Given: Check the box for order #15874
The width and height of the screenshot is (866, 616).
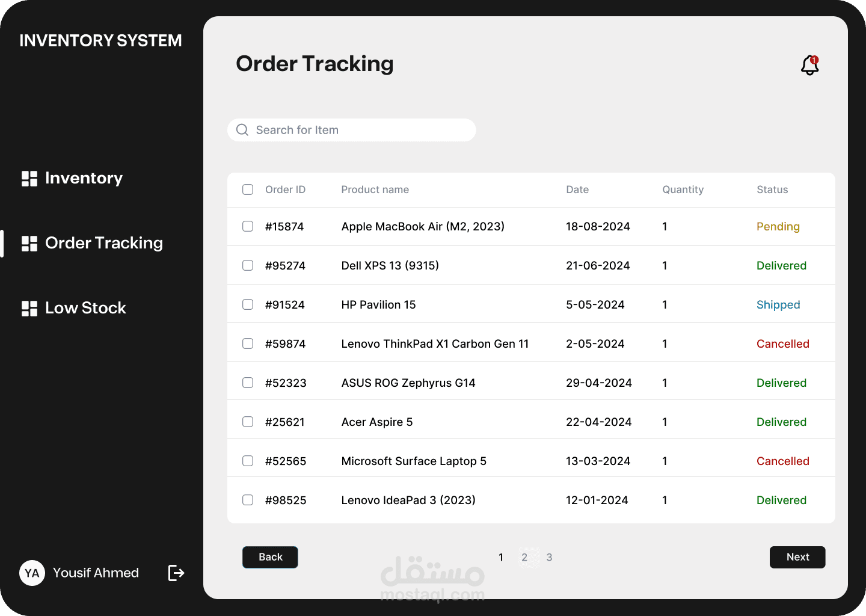Looking at the screenshot, I should tap(248, 226).
